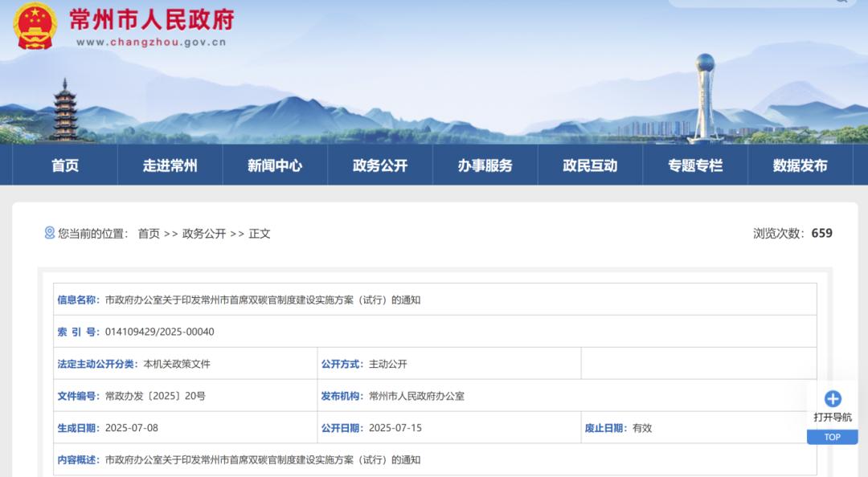Click the index number 014109429/2025-00040
The height and width of the screenshot is (477, 868).
coord(160,332)
